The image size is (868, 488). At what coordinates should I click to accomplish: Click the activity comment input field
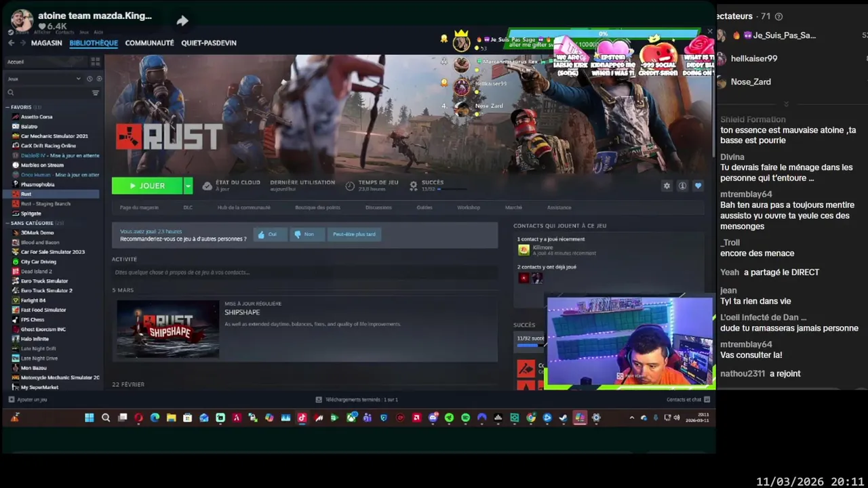pos(304,272)
